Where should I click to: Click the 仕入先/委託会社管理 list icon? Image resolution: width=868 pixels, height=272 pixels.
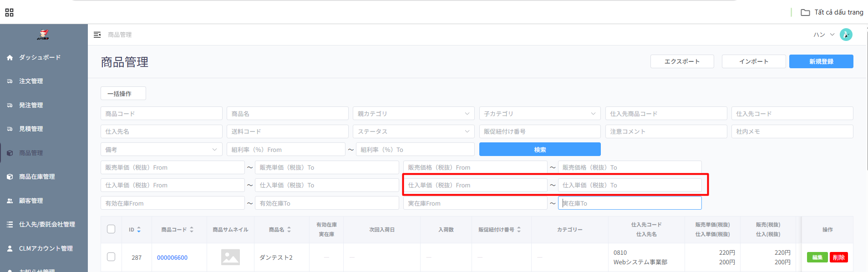tap(10, 224)
